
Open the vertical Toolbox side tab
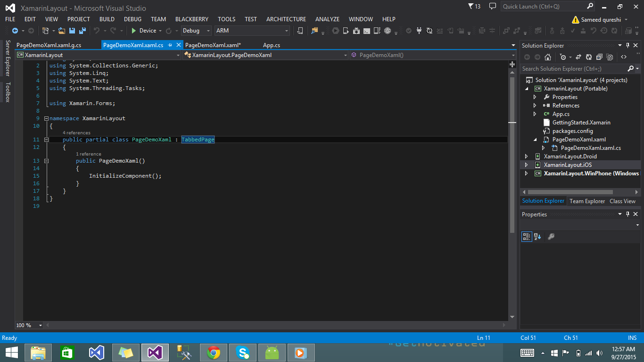click(x=8, y=92)
